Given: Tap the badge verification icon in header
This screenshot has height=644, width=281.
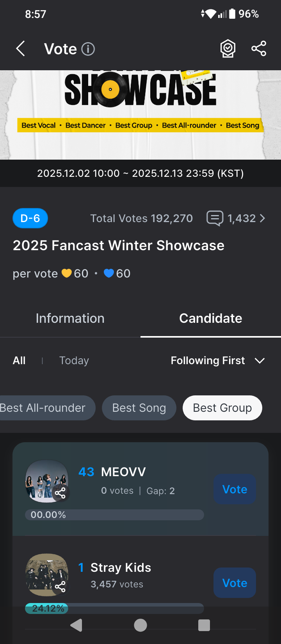Looking at the screenshot, I should pos(228,49).
